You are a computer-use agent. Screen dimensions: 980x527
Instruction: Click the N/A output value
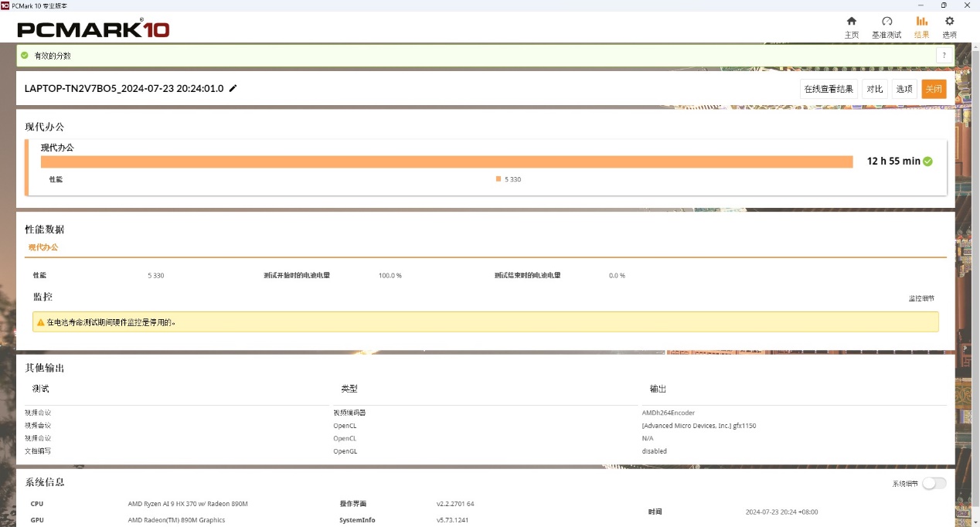coord(648,438)
